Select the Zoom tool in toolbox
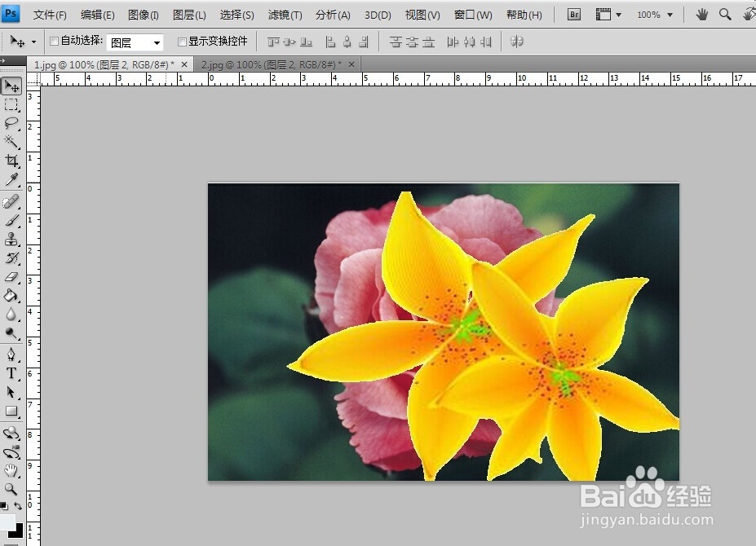This screenshot has width=756, height=546. point(11,490)
